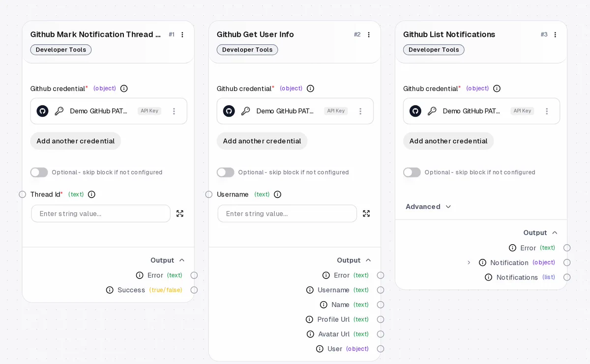Open credential options menu in Get User Info block

360,111
